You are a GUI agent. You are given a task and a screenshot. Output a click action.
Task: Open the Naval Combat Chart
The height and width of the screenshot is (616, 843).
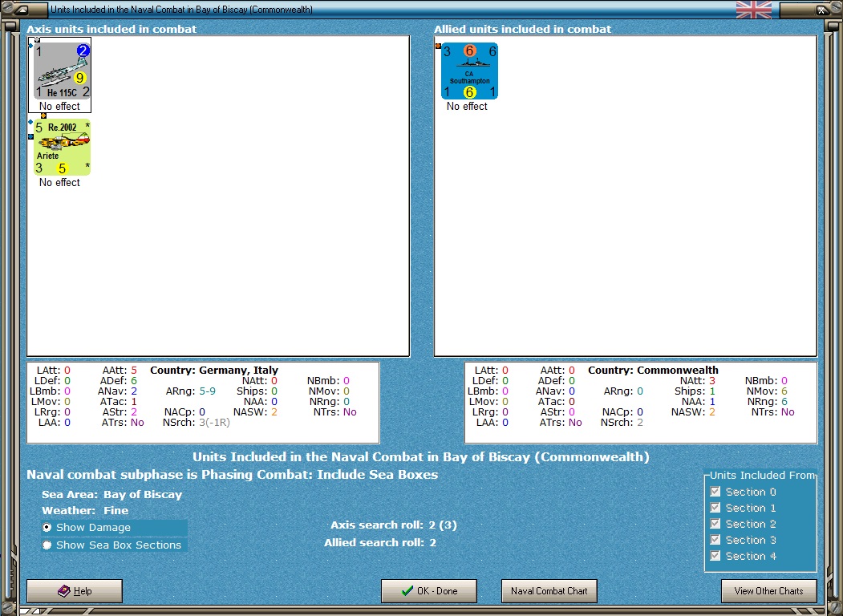pos(549,591)
